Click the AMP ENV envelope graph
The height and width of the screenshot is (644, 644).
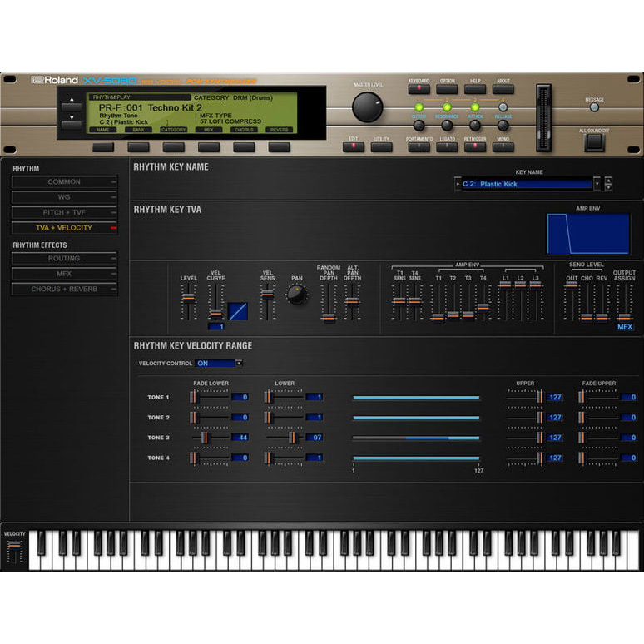click(x=588, y=234)
